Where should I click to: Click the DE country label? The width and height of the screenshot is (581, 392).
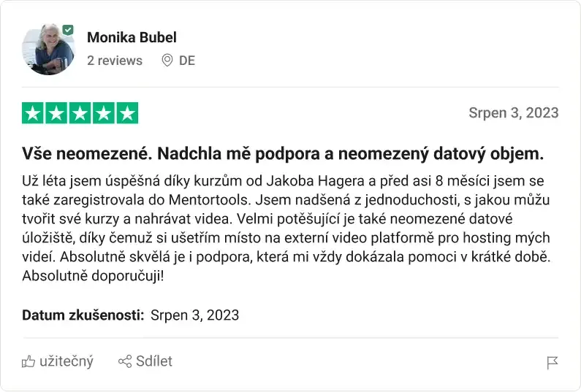click(187, 61)
